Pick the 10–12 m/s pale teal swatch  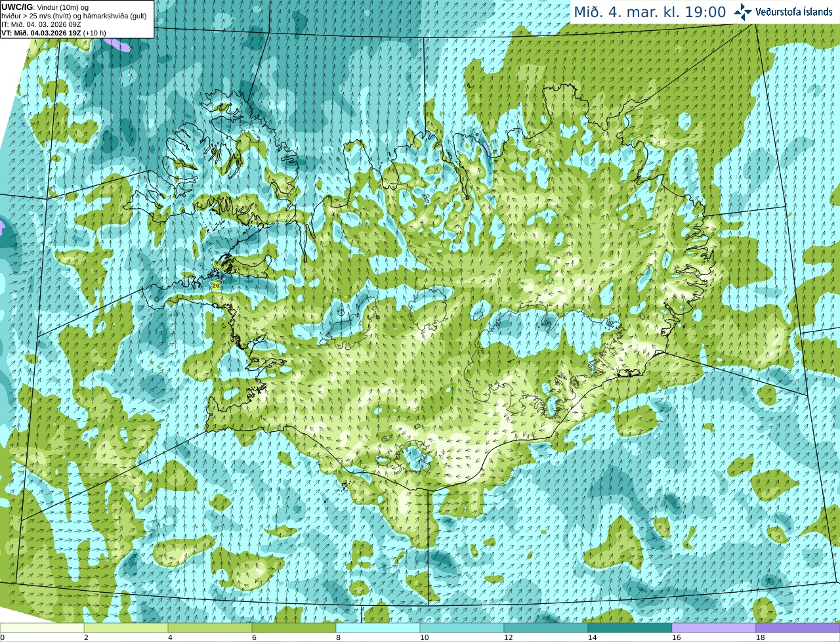462,628
